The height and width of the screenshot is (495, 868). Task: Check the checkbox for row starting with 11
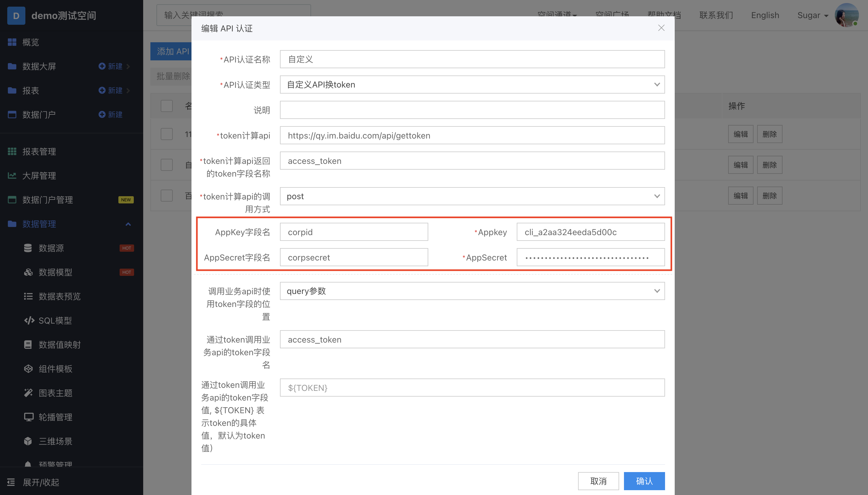pos(167,134)
